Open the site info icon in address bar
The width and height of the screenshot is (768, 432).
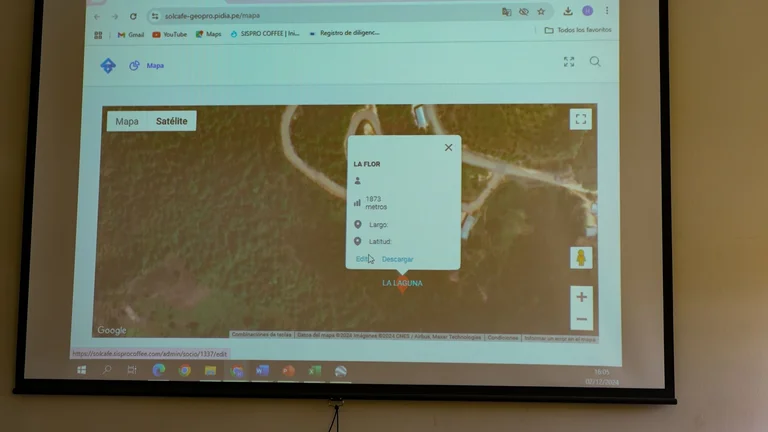point(155,16)
